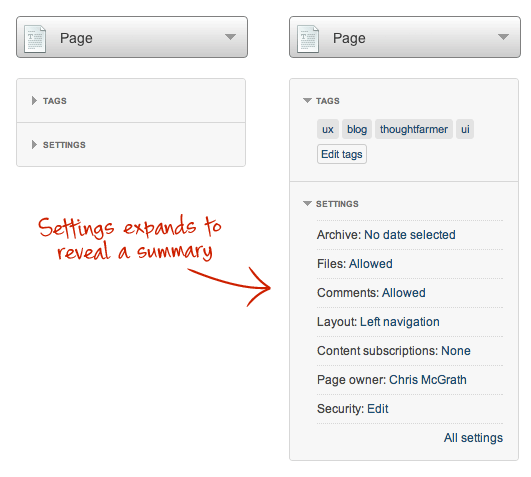
Task: Open the Comments: Allowed setting
Action: (x=371, y=293)
